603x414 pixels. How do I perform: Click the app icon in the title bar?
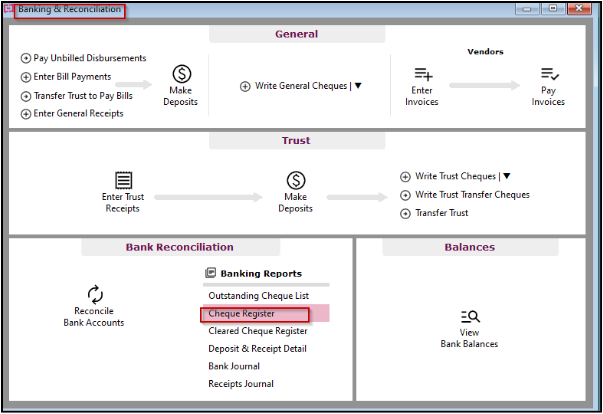click(8, 9)
